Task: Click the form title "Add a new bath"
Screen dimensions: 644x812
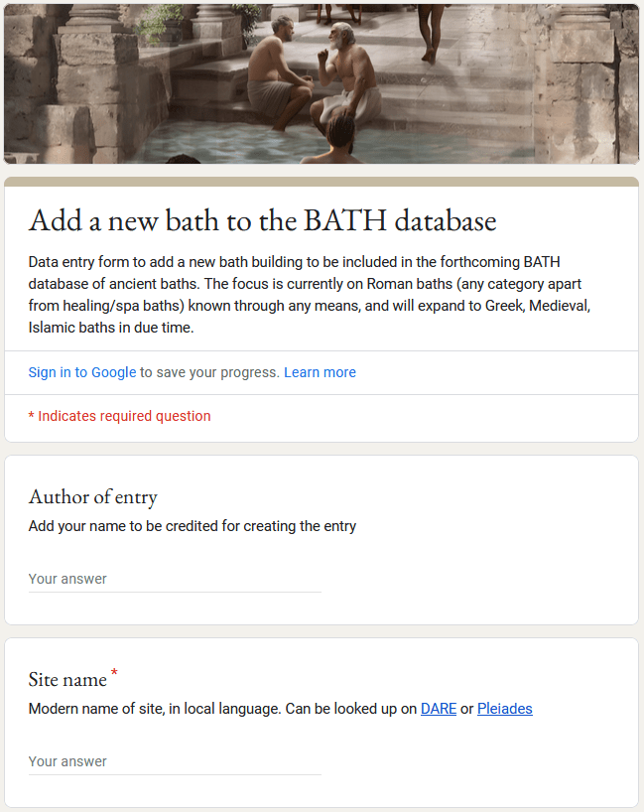Action: coord(262,220)
